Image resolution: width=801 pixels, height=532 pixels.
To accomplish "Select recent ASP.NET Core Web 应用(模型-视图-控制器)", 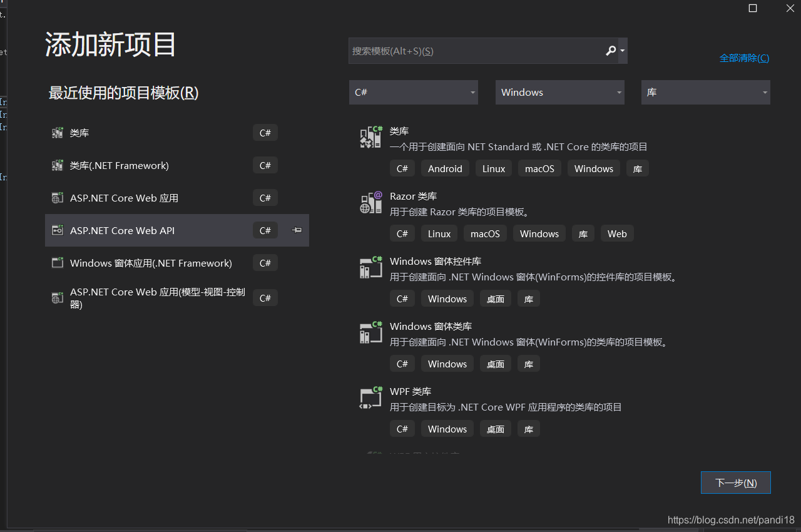I will tap(177, 298).
